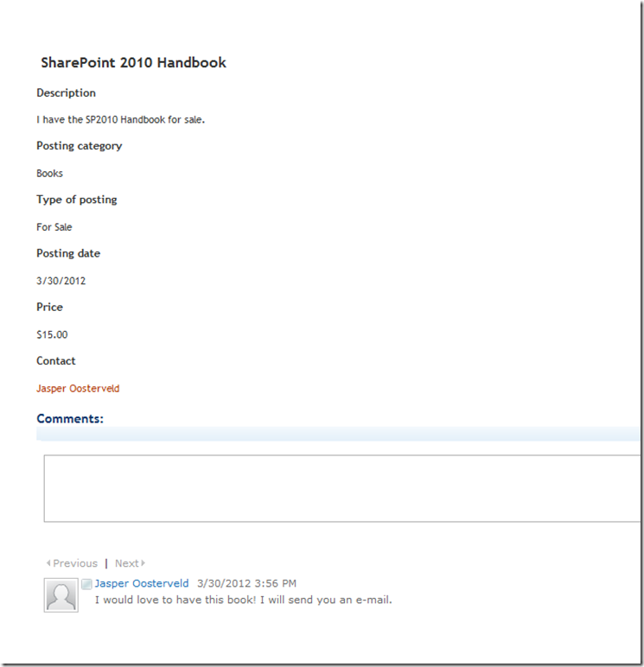Image resolution: width=644 pixels, height=667 pixels.
Task: Click the Contact heading
Action: (56, 361)
